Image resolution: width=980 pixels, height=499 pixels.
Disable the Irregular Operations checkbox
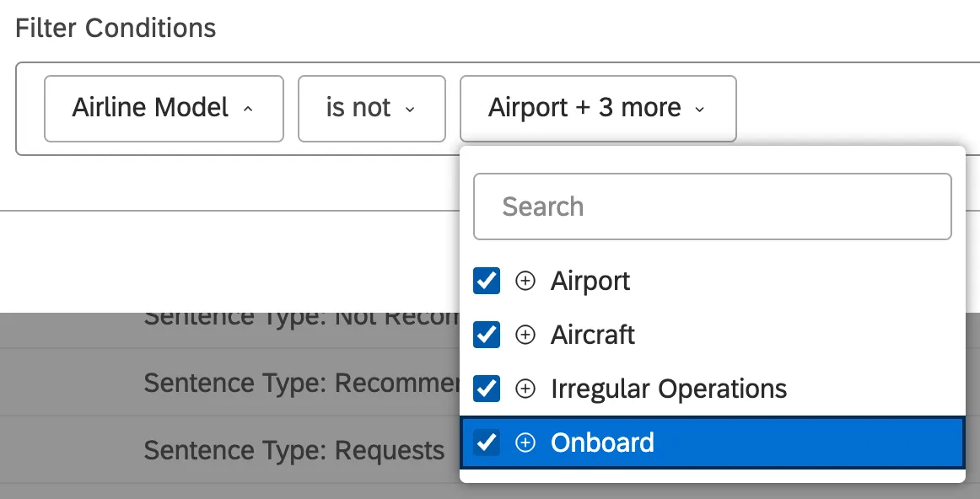coord(486,389)
